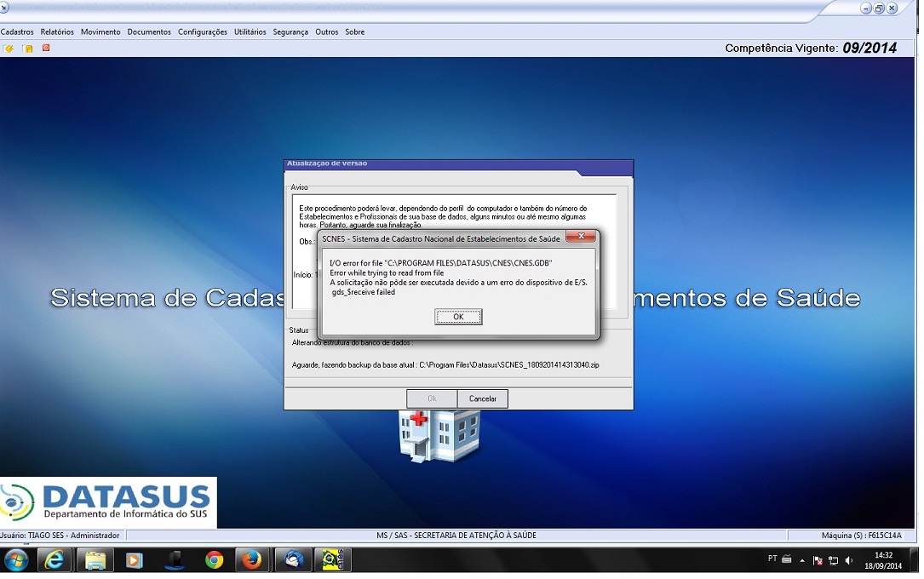Click the red square toolbar icon

coord(46,48)
